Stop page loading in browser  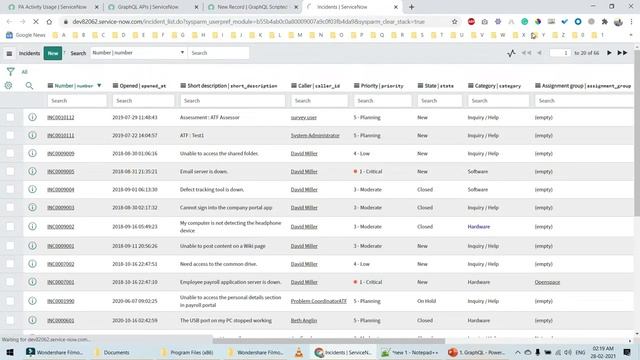pos(36,22)
